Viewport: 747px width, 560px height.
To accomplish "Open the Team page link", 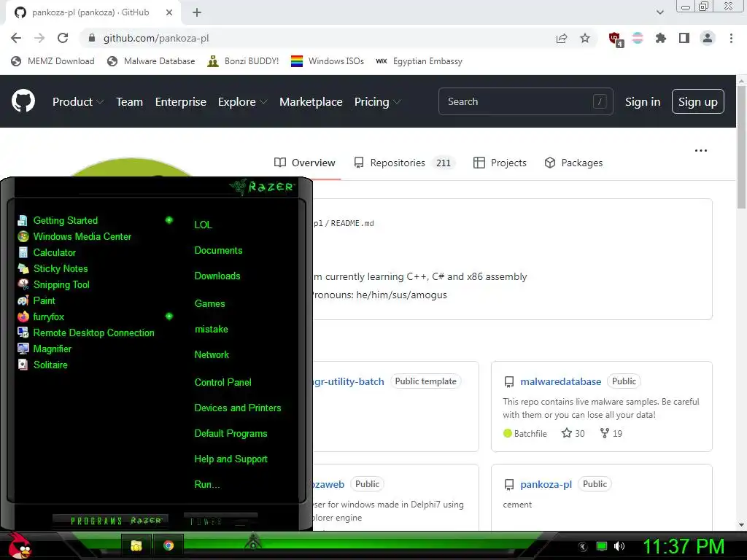I will point(130,101).
